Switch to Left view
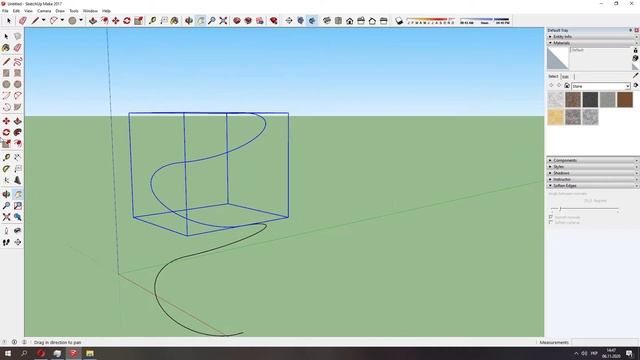The width and height of the screenshot is (640, 360). click(x=383, y=20)
